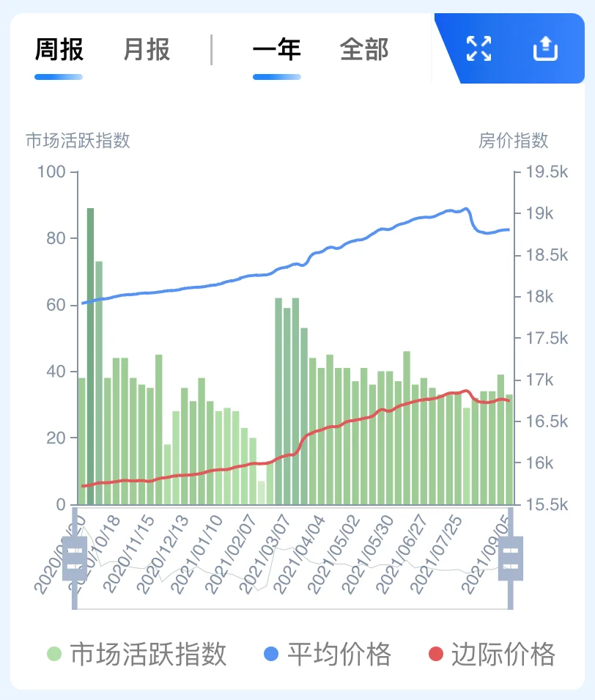The height and width of the screenshot is (700, 595).
Task: Click the green legend dot for 市场活跃指数
Action: pyautogui.click(x=54, y=654)
